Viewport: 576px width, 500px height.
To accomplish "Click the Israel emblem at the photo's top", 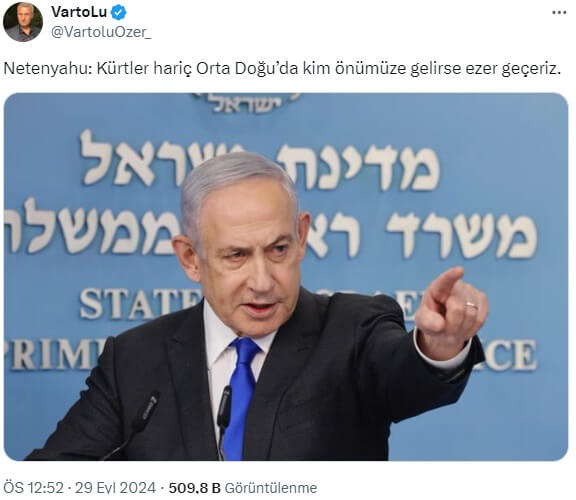I will [247, 102].
